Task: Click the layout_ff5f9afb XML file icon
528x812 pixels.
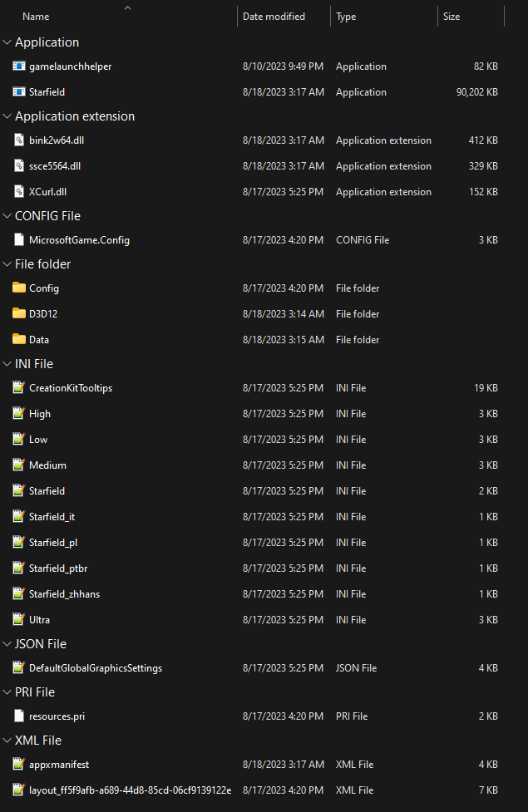Action: (x=18, y=790)
